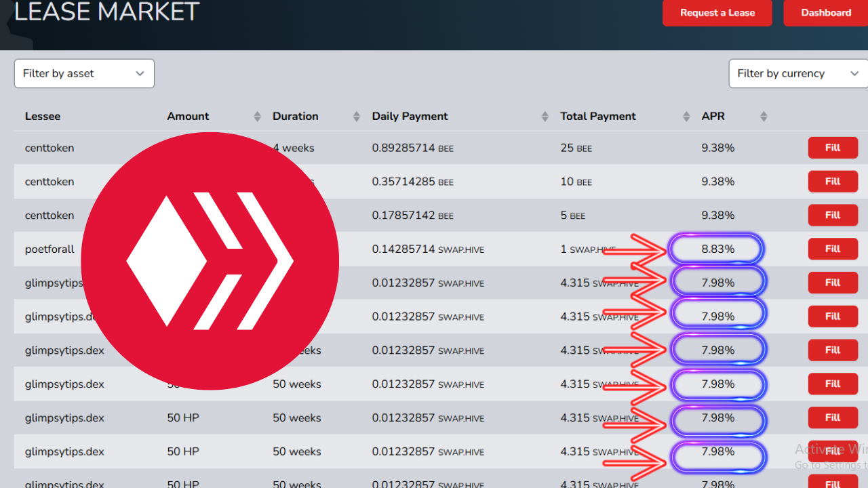Click total payment 5 BEE
Image resolution: width=868 pixels, height=488 pixels.
573,216
